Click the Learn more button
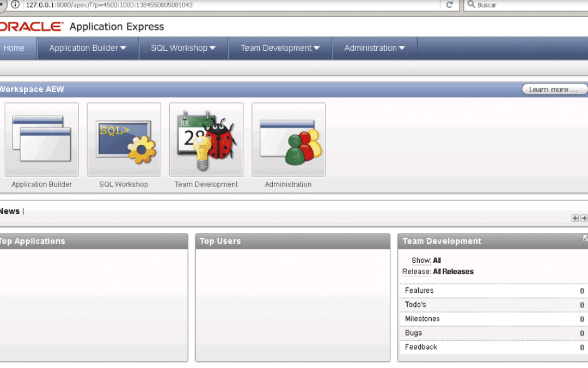 coord(554,89)
